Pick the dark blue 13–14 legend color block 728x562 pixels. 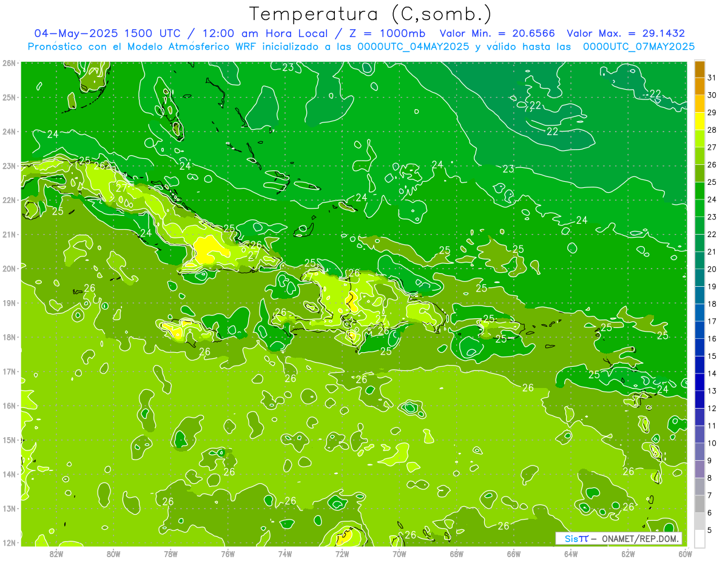coord(699,382)
